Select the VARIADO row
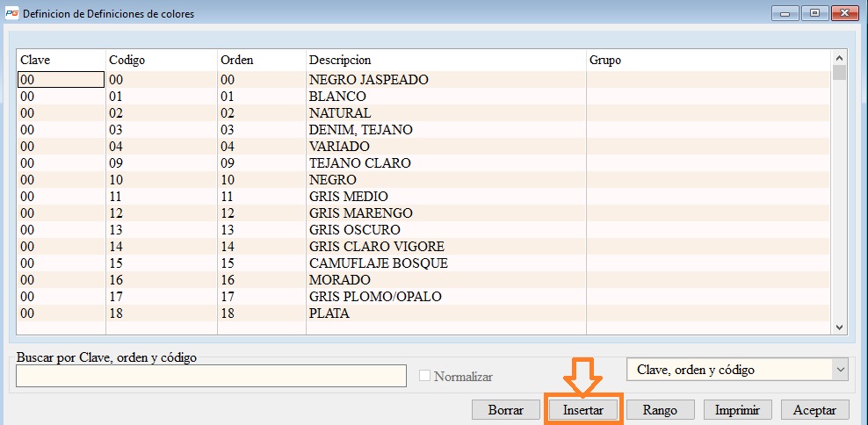 423,147
